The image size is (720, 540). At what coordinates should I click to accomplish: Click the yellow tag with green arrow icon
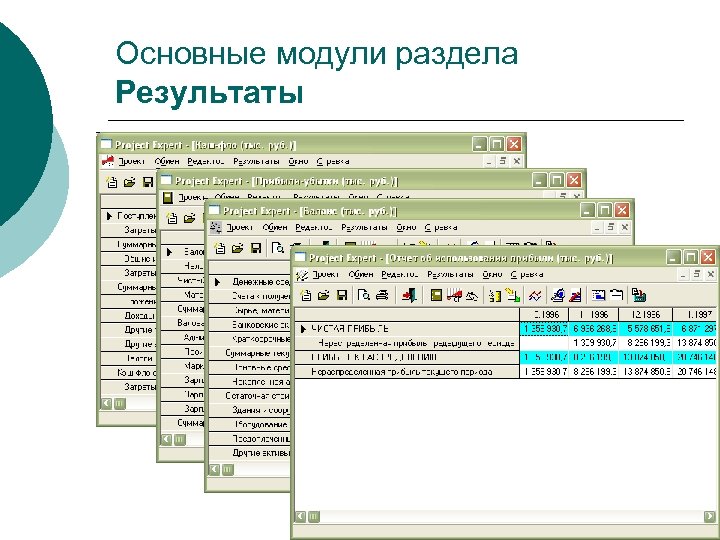tap(512, 295)
